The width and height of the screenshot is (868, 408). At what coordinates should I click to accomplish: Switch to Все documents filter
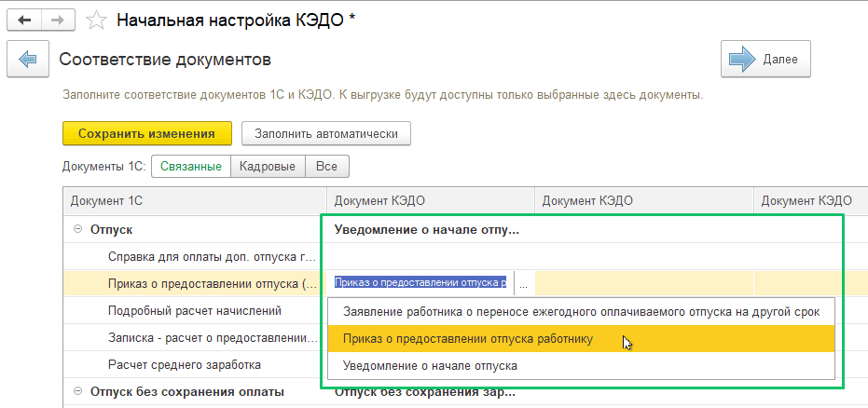tap(326, 167)
